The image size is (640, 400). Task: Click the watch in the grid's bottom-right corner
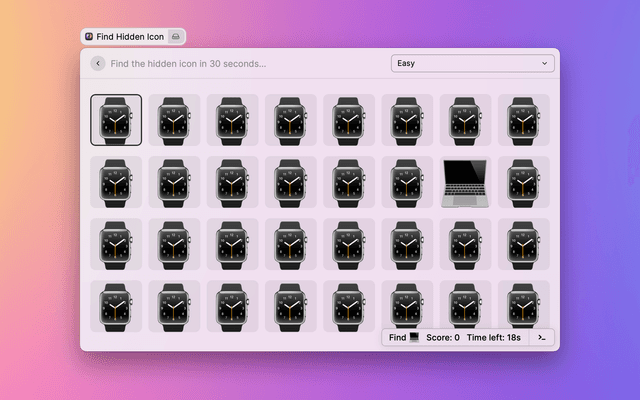tap(523, 305)
